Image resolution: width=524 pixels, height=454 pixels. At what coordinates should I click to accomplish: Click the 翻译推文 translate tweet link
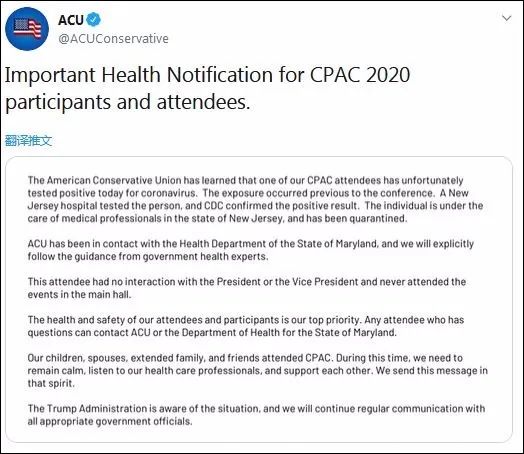[28, 141]
